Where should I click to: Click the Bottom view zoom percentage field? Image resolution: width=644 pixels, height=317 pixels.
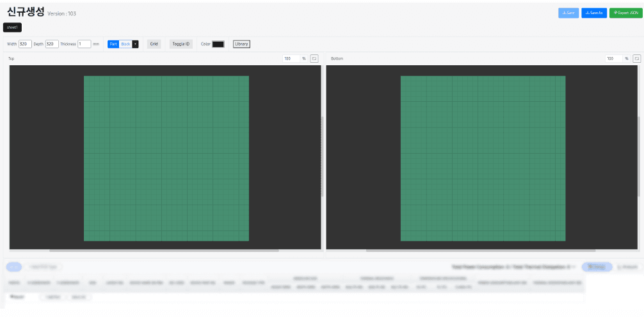(x=613, y=58)
